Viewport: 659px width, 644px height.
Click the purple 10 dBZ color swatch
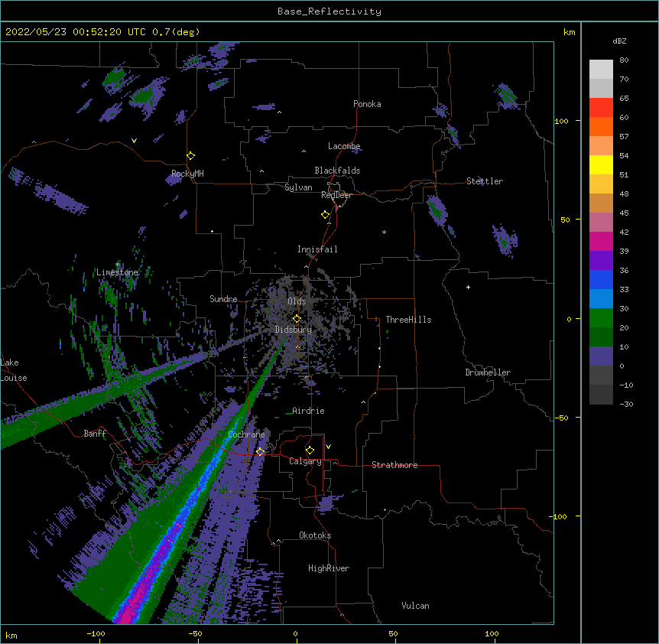(601, 356)
